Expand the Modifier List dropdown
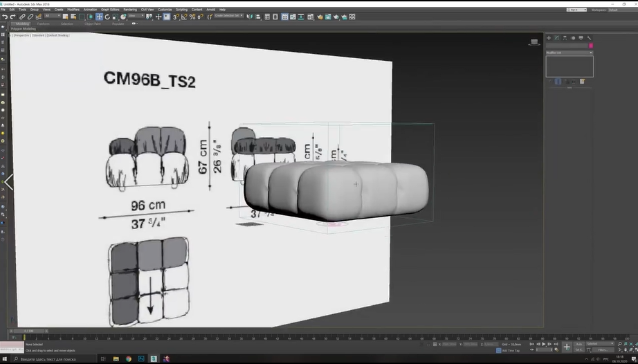Image resolution: width=638 pixels, height=364 pixels. pos(569,53)
